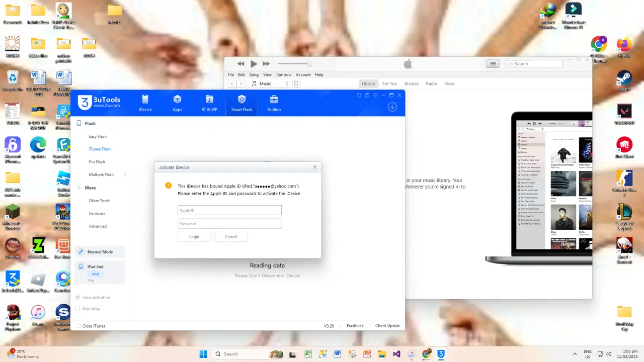This screenshot has width=644, height=362.
Task: Click Check Update in 3uTools
Action: [388, 326]
